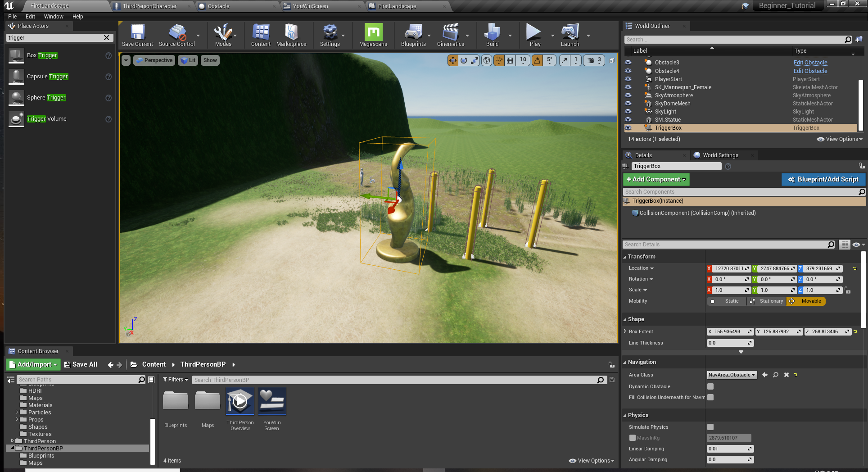Open the Help menu
This screenshot has width=868, height=472.
click(x=78, y=16)
